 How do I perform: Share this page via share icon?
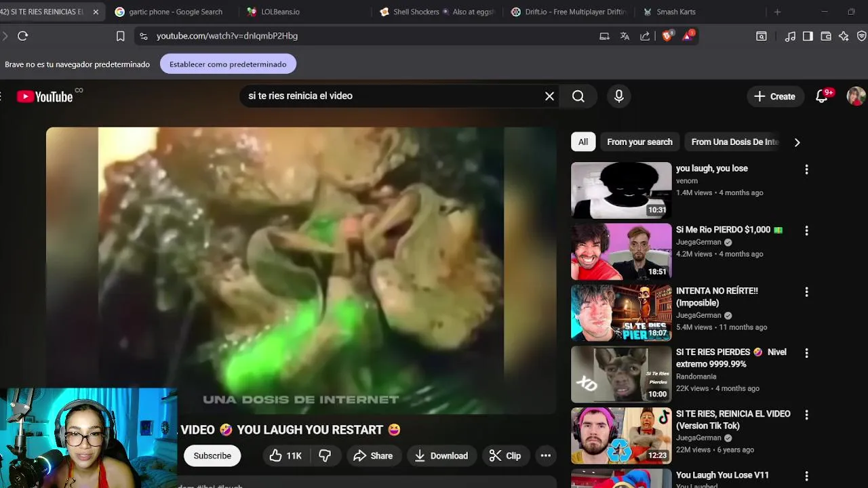point(645,36)
